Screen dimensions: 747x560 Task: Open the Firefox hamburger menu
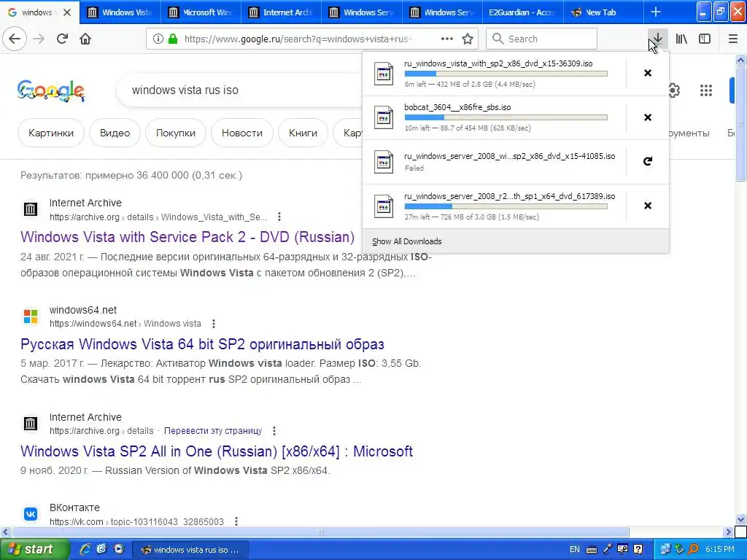(733, 39)
